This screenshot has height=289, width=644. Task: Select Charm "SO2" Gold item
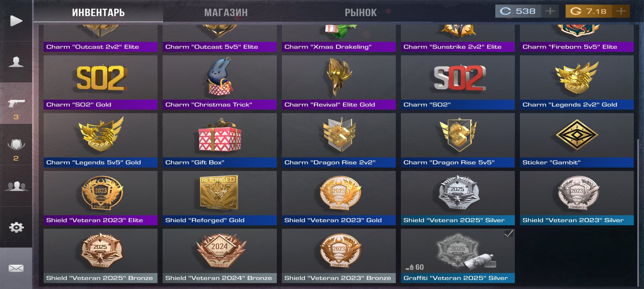coord(100,82)
